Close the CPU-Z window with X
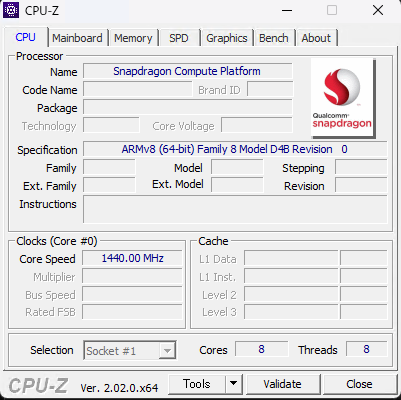The image size is (401, 400). [x=378, y=10]
